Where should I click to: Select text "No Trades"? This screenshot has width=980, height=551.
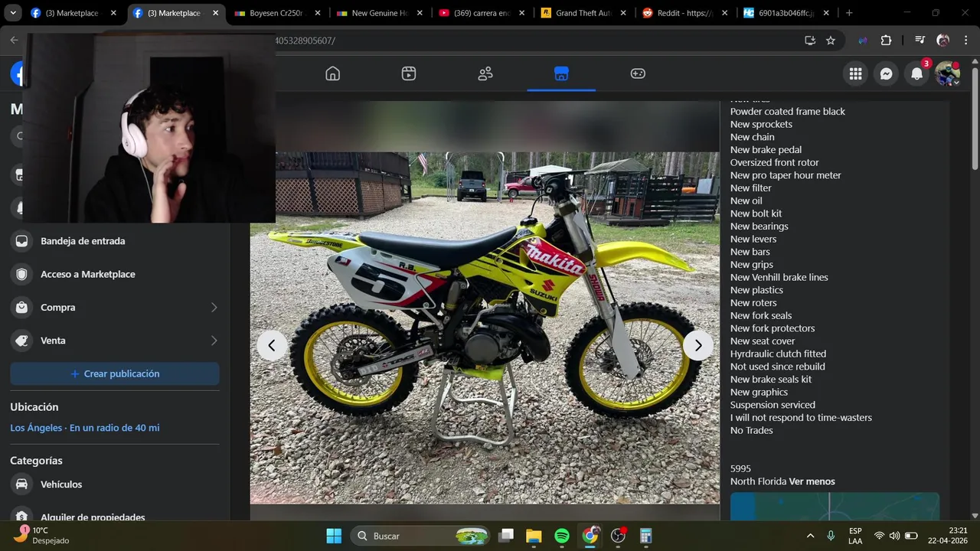pos(752,430)
